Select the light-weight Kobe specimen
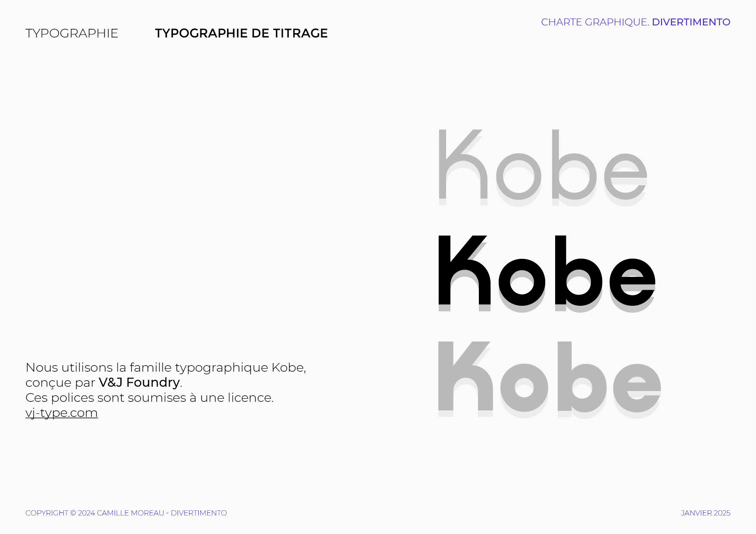 (x=543, y=167)
